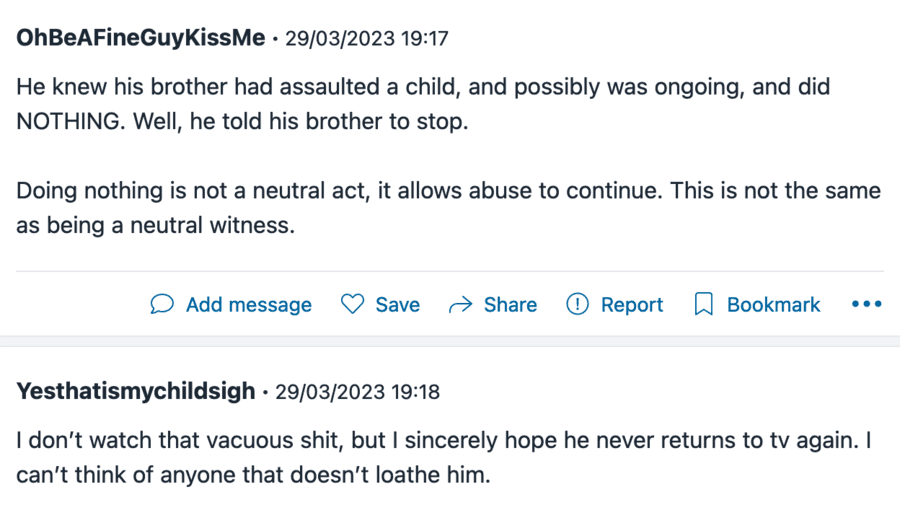Select the Share text label
Viewport: 900px width, 518px height.
pos(510,305)
